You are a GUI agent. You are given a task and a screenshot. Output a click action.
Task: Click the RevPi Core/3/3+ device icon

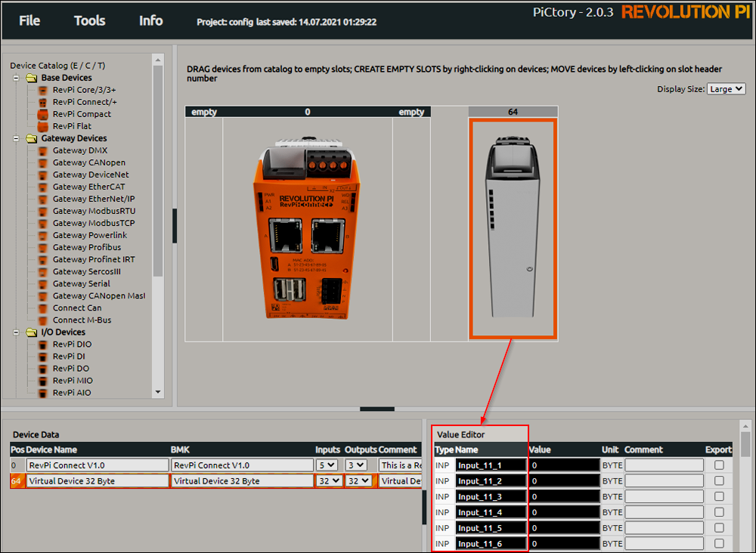(x=43, y=90)
